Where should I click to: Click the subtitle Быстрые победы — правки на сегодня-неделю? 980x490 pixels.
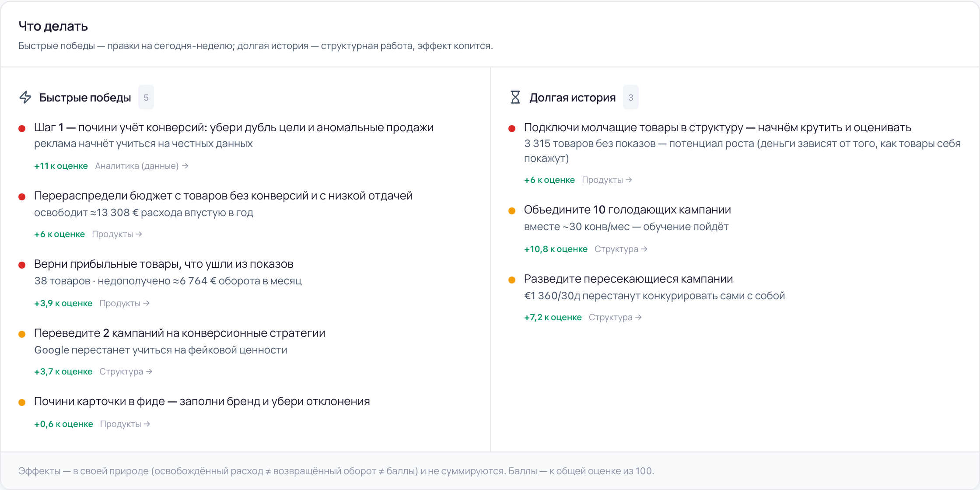pos(255,45)
